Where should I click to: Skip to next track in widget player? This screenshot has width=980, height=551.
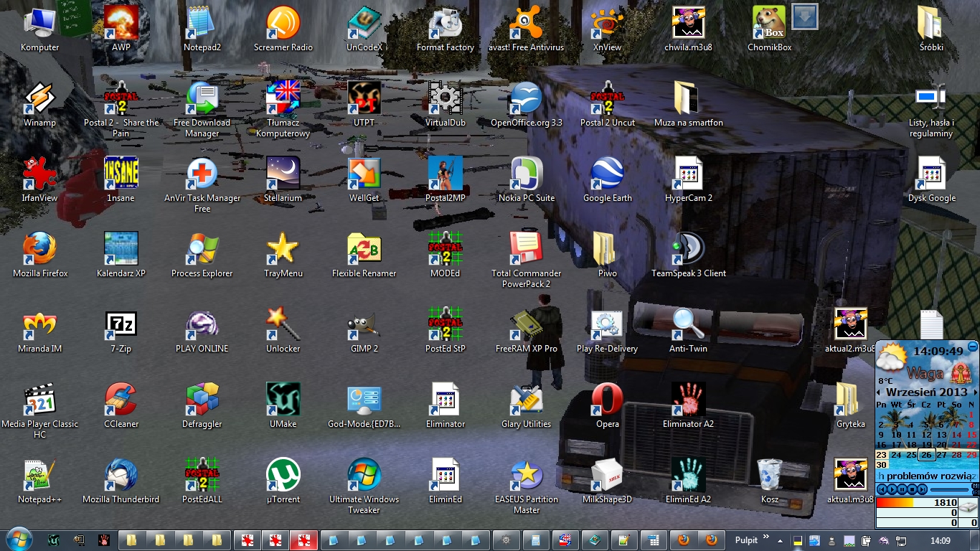tap(922, 489)
